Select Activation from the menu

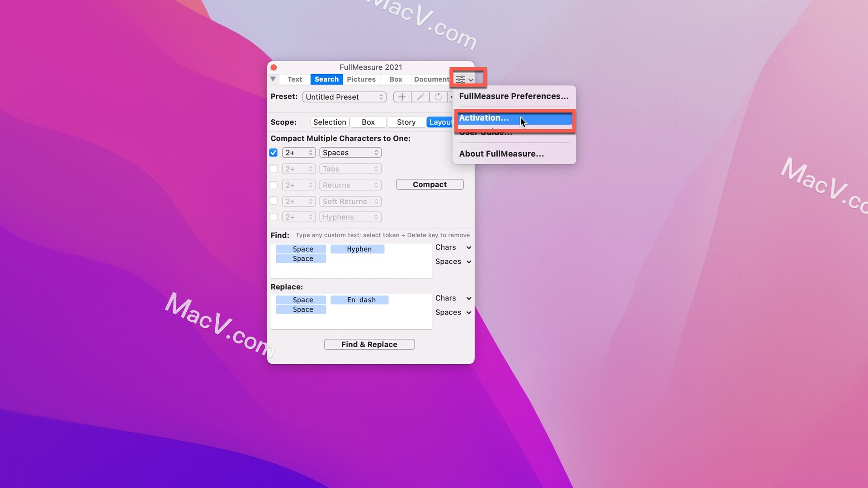click(x=514, y=118)
